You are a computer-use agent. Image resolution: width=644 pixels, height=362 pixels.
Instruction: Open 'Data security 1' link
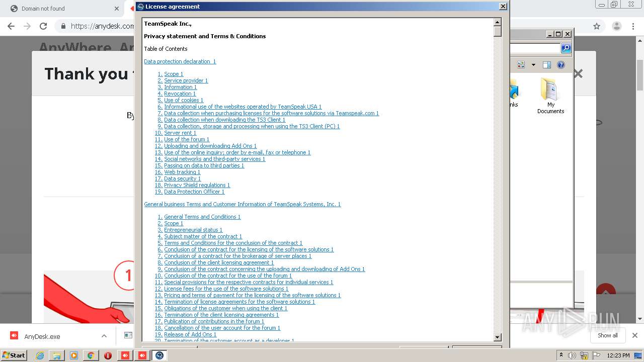(x=182, y=178)
